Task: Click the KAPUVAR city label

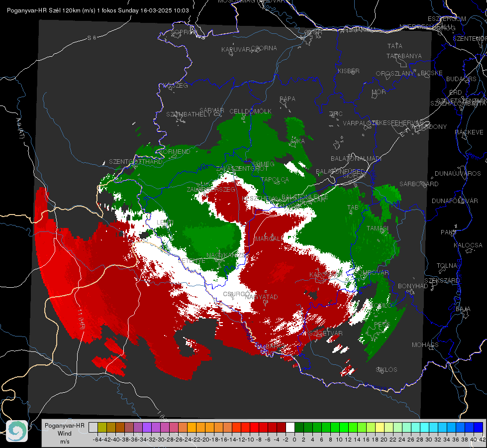Action: (236, 50)
